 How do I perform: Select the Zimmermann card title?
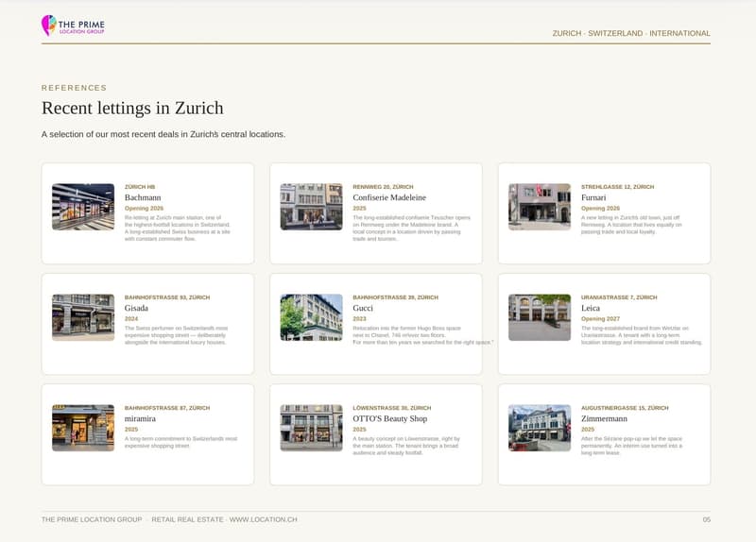point(604,418)
